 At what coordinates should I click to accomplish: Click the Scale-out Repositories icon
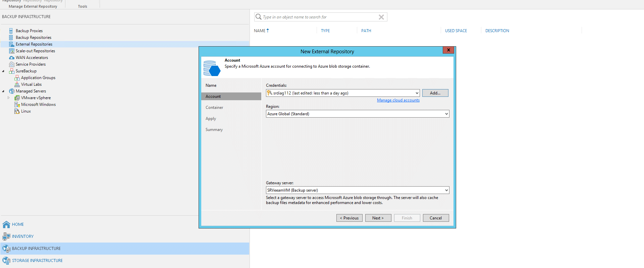[x=11, y=51]
